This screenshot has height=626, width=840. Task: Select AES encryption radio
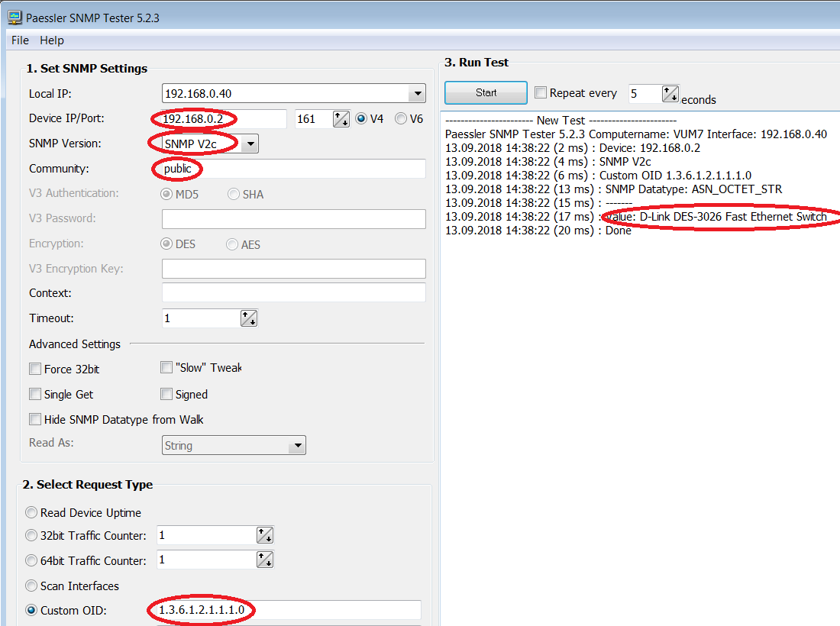pyautogui.click(x=232, y=244)
